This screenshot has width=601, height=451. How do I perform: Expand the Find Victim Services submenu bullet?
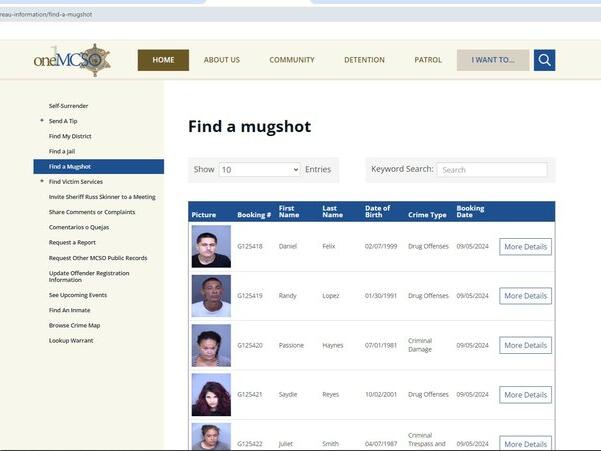point(42,181)
